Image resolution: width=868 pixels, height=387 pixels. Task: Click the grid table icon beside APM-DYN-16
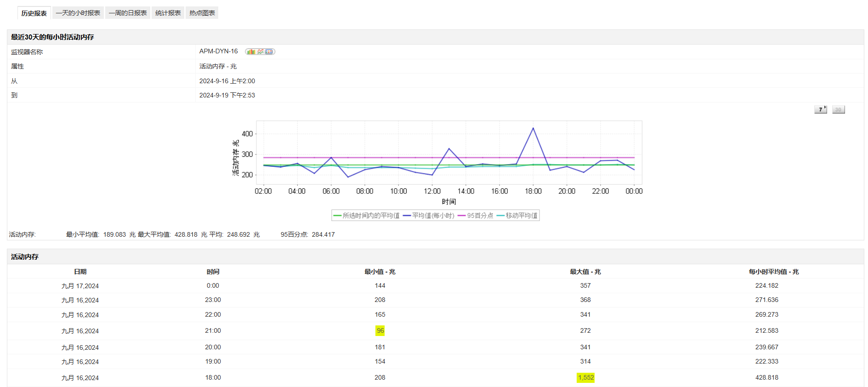click(269, 52)
